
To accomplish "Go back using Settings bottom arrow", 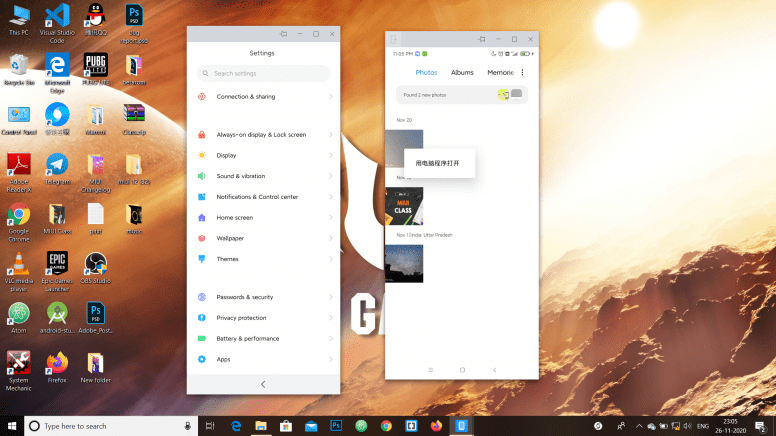I will point(263,385).
